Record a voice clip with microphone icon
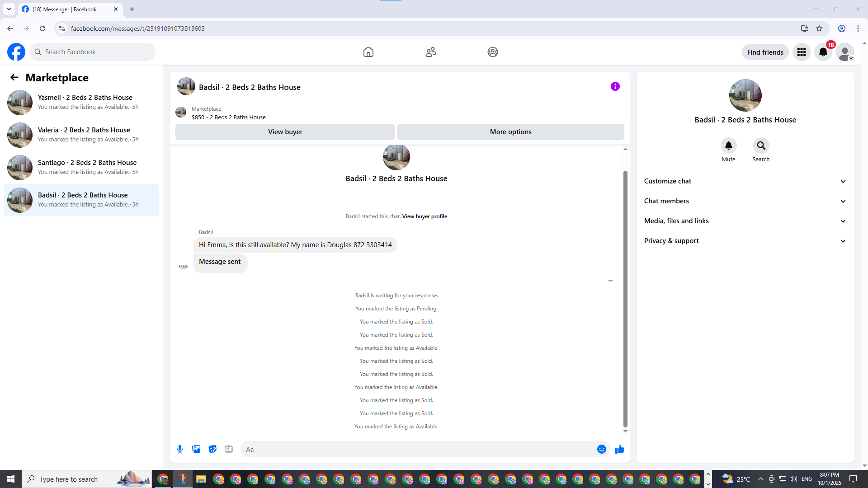The image size is (868, 488). (x=180, y=449)
